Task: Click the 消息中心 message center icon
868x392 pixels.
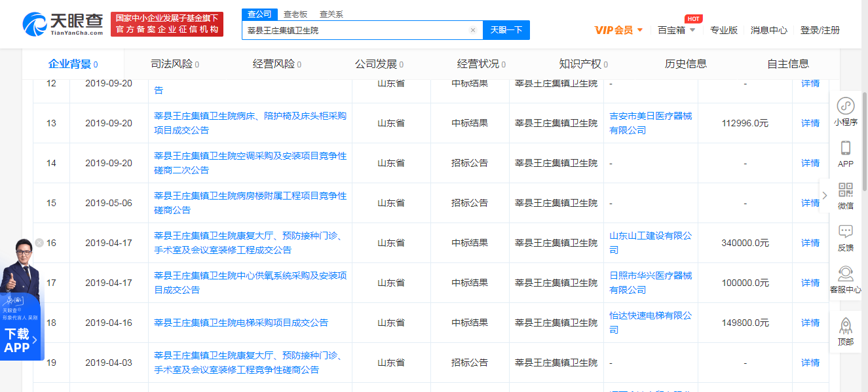Action: pos(768,30)
